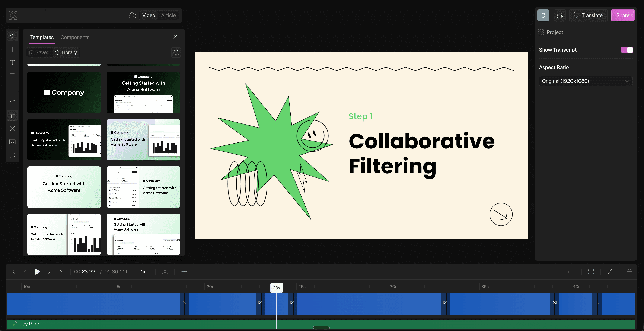644x331 pixels.
Task: Toggle the Show Transcript switch
Action: click(x=627, y=50)
